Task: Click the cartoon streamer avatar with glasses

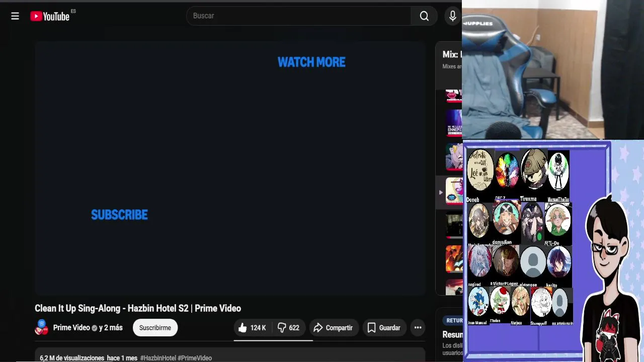Action: (611, 277)
